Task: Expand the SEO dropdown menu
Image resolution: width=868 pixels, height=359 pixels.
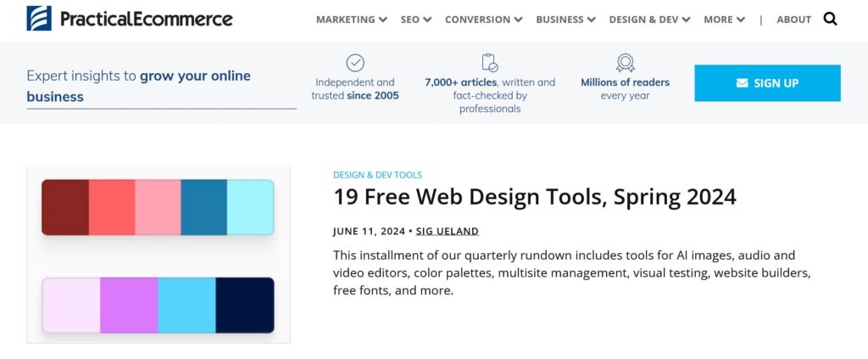Action: 415,20
